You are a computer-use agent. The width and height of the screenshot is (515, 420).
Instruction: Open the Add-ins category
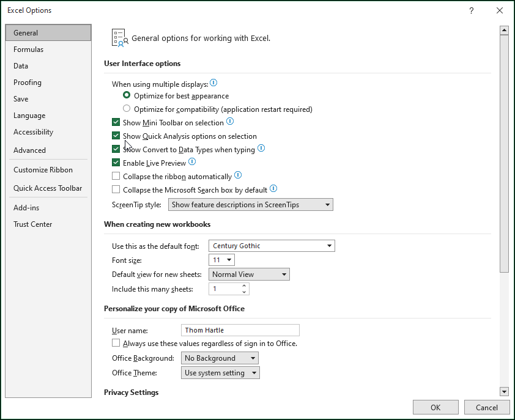pos(48,207)
